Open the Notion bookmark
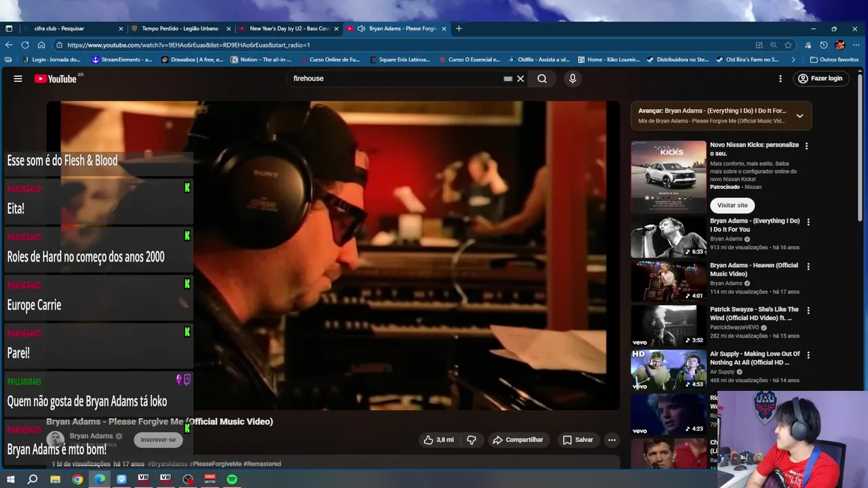The image size is (868, 488). tap(261, 60)
